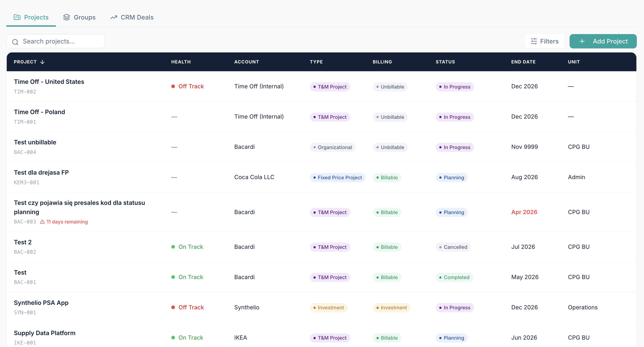
Task: Open the Test 2 project
Action: [x=23, y=242]
